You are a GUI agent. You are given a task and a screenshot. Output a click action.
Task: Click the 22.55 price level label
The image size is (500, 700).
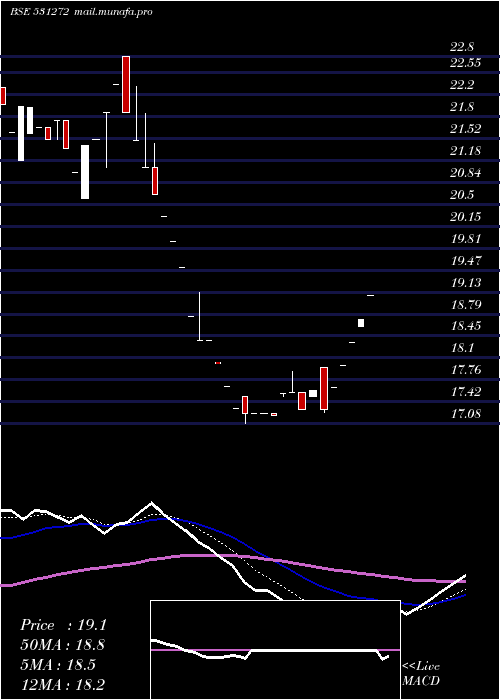click(466, 63)
